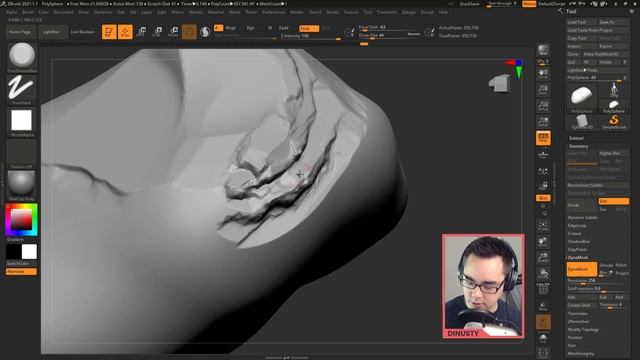Click the camera view head indicator
This screenshot has height=360, width=640.
[x=500, y=83]
